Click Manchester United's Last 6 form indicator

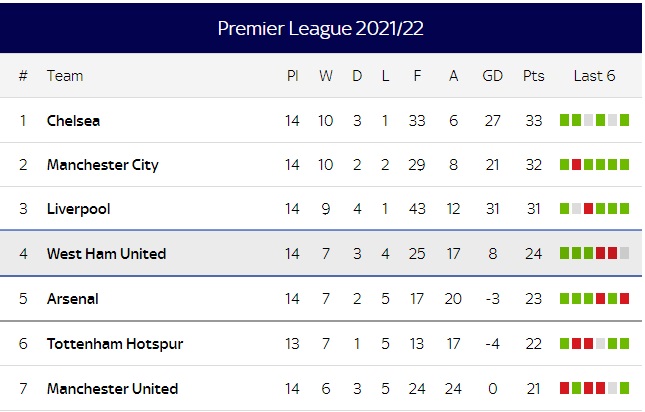tap(594, 389)
